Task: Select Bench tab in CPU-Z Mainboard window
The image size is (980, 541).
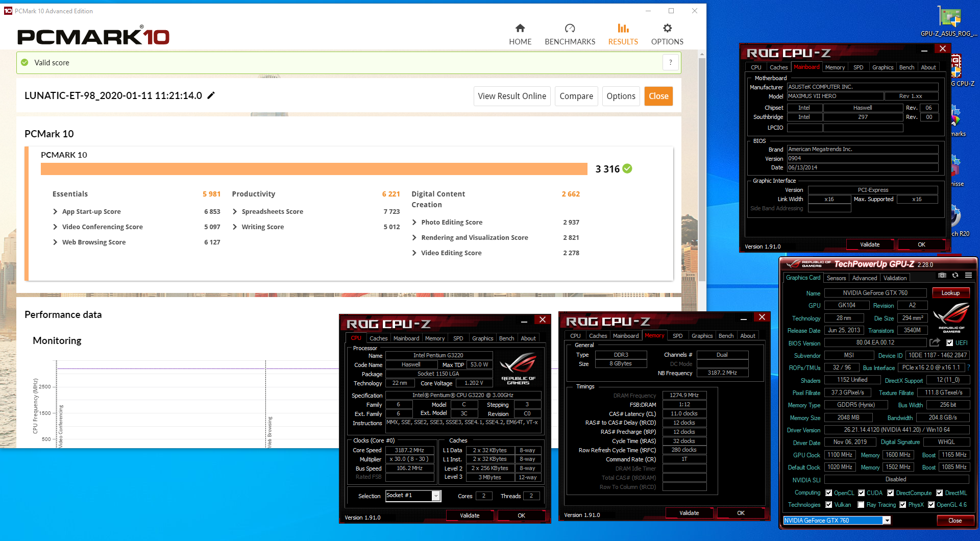Action: [x=906, y=67]
